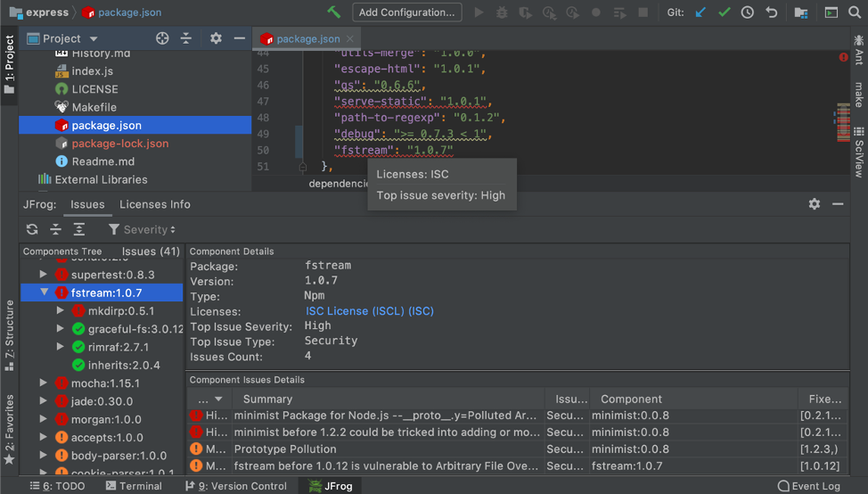Open the Severity filter dropdown
The width and height of the screenshot is (868, 494).
143,229
